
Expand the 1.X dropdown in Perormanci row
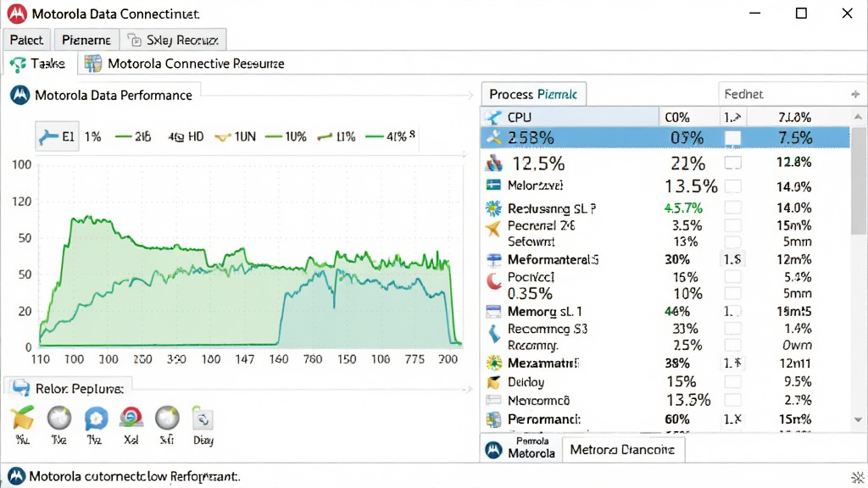[x=732, y=419]
